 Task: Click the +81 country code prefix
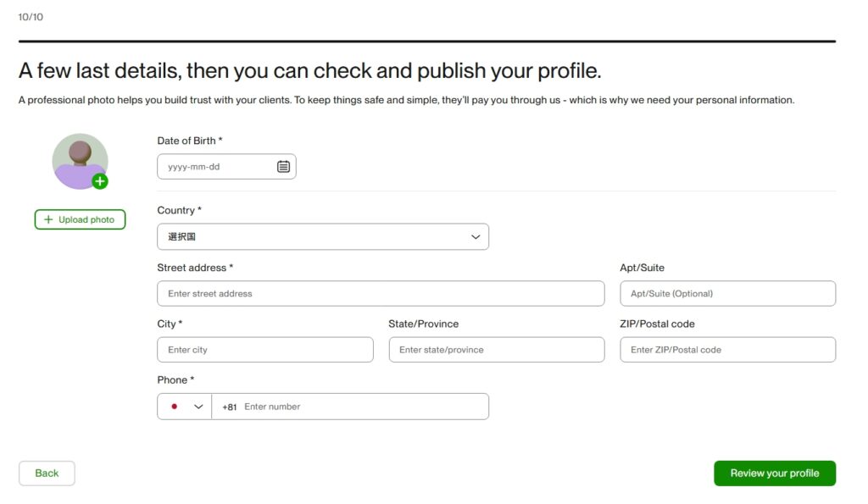229,407
